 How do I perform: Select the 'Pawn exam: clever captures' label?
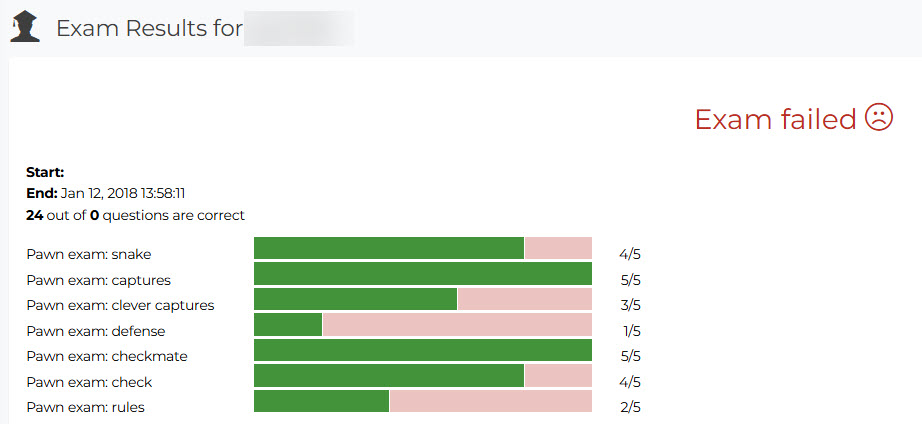120,305
